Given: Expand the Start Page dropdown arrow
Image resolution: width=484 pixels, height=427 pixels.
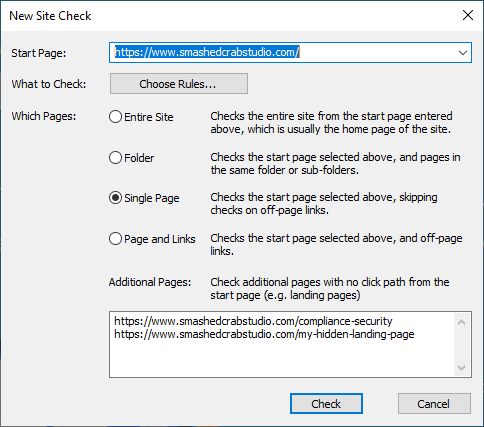Looking at the screenshot, I should pos(463,53).
